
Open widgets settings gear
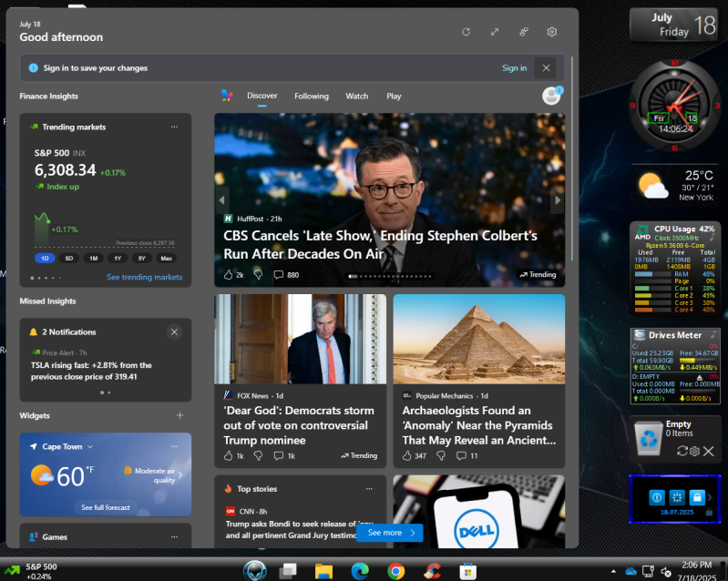552,32
